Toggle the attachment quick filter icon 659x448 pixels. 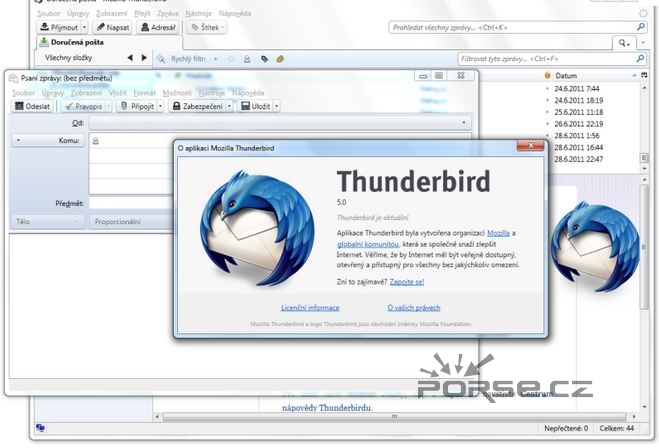pyautogui.click(x=280, y=59)
